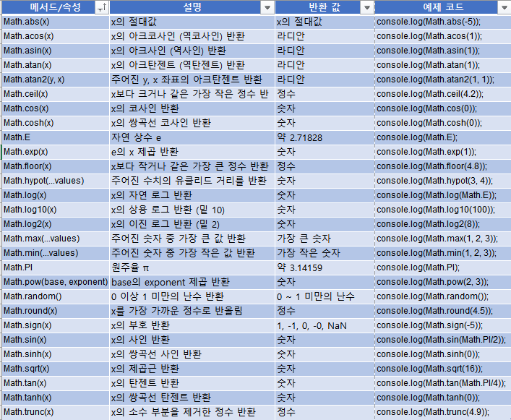Select the Math.sinh(x) cell
This screenshot has height=420, width=511.
(56, 354)
